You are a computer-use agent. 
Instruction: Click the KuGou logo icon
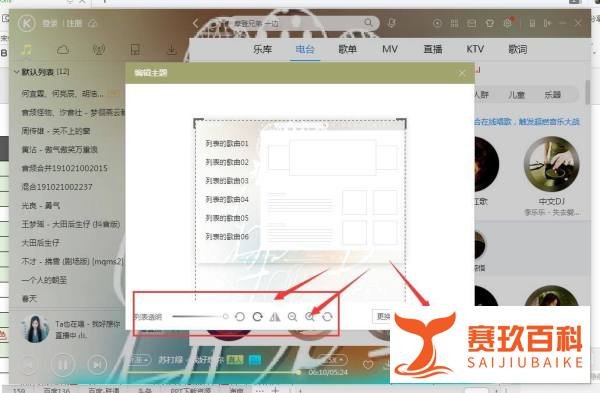26,24
